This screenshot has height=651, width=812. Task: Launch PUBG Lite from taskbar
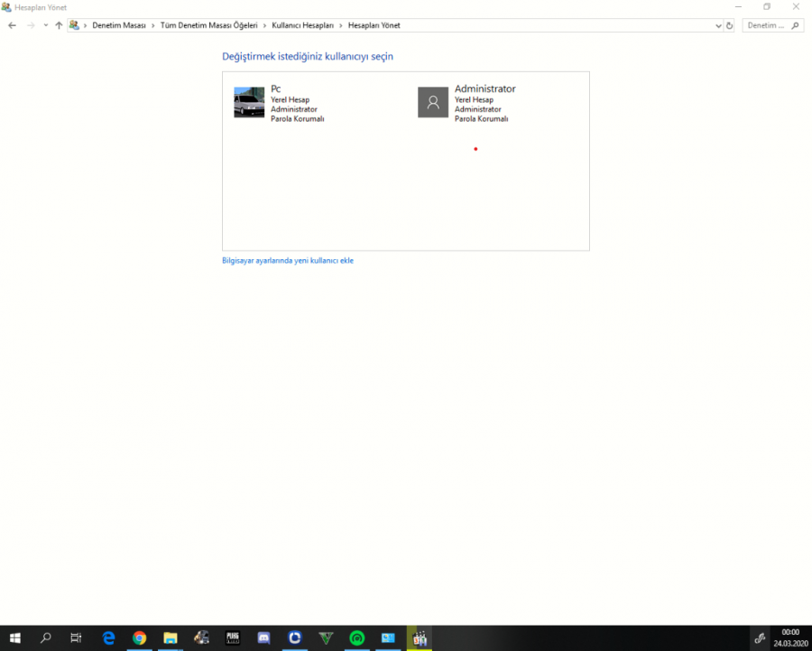233,638
